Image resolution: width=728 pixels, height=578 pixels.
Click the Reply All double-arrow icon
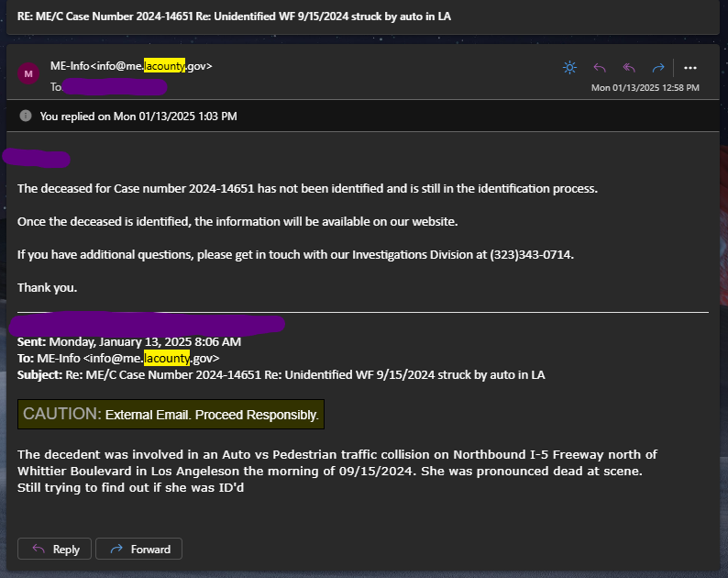629,67
